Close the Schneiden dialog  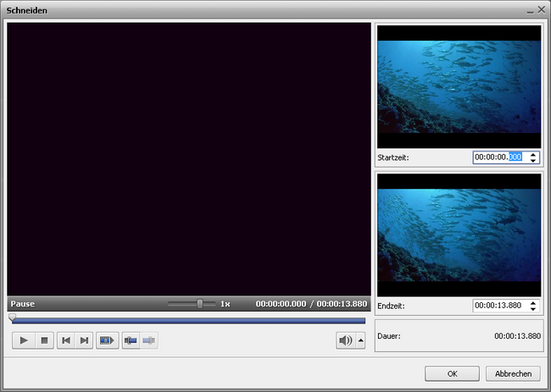[542, 10]
